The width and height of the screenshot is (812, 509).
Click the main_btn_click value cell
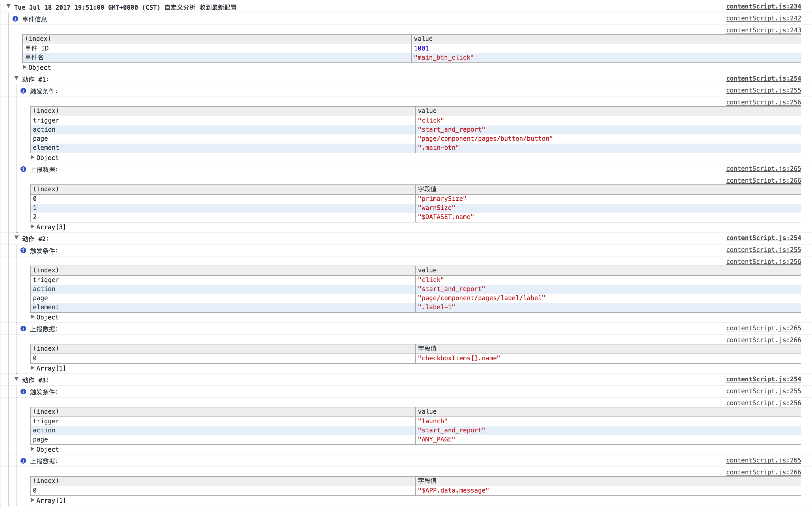pos(443,58)
